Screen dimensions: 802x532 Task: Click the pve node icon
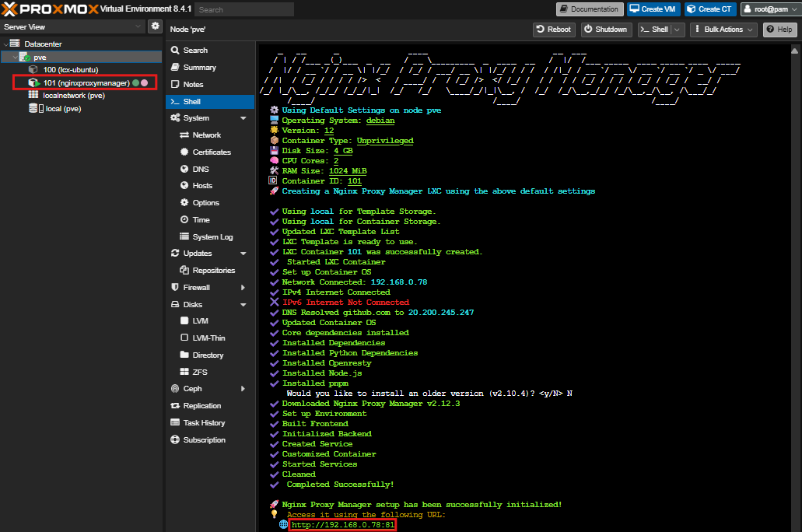(x=25, y=57)
